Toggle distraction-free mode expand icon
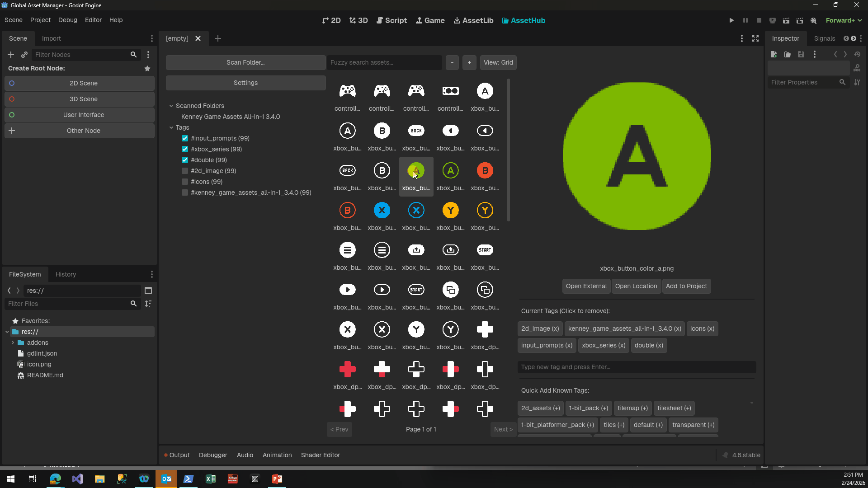The image size is (868, 488). point(755,38)
